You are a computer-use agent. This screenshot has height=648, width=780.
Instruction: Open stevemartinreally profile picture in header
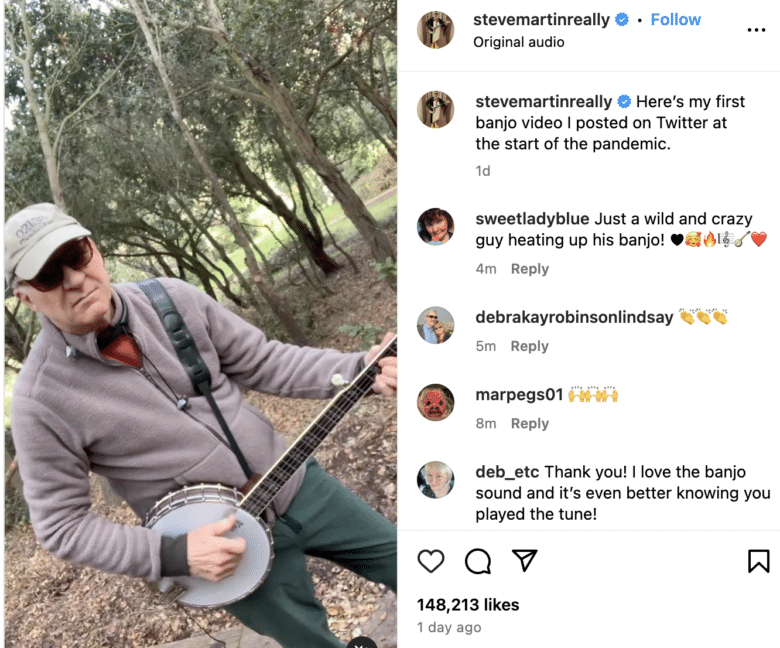[x=436, y=30]
